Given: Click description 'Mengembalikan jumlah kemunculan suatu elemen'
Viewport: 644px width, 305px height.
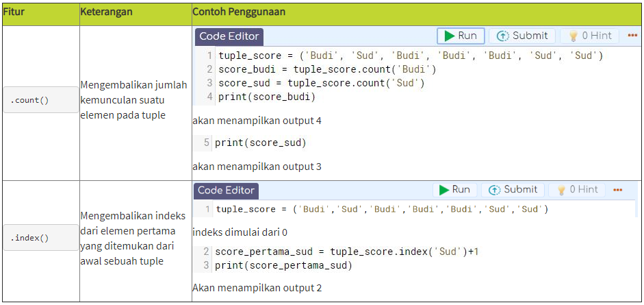Looking at the screenshot, I should [x=134, y=100].
